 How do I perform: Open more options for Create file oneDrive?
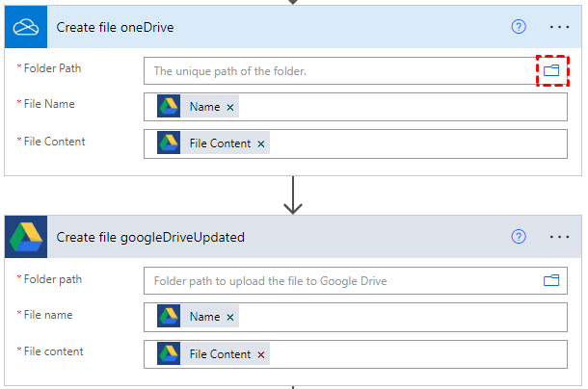point(559,26)
